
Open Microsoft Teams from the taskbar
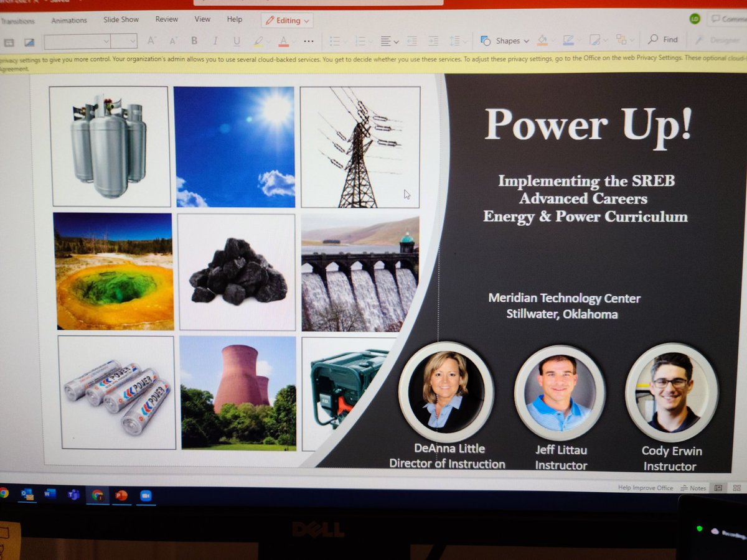click(x=73, y=495)
